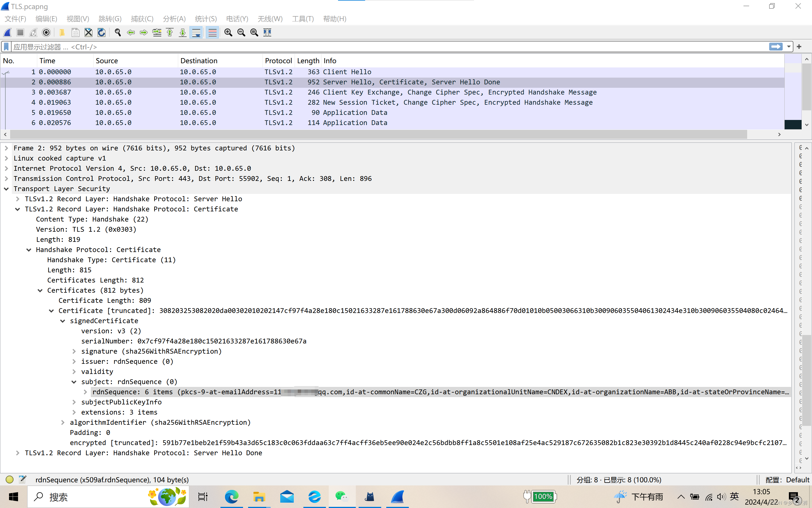This screenshot has width=812, height=508.
Task: Go back to the previous packet
Action: [131, 32]
